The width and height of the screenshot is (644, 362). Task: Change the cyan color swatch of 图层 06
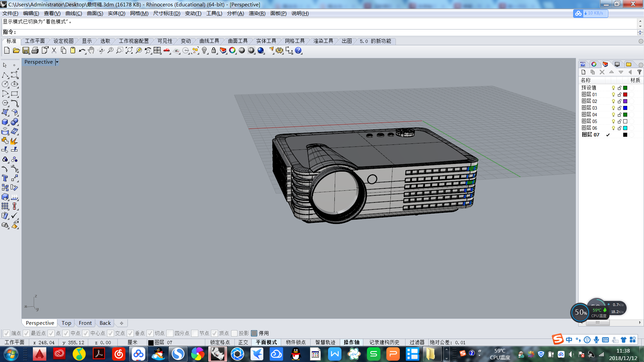pyautogui.click(x=625, y=128)
